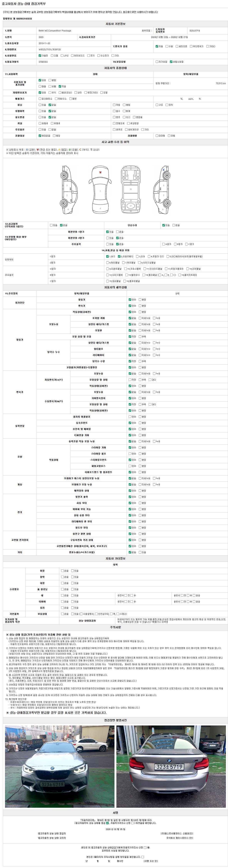Click the red W marker on hood
Viewport: 228px width, 868px height.
100,173
